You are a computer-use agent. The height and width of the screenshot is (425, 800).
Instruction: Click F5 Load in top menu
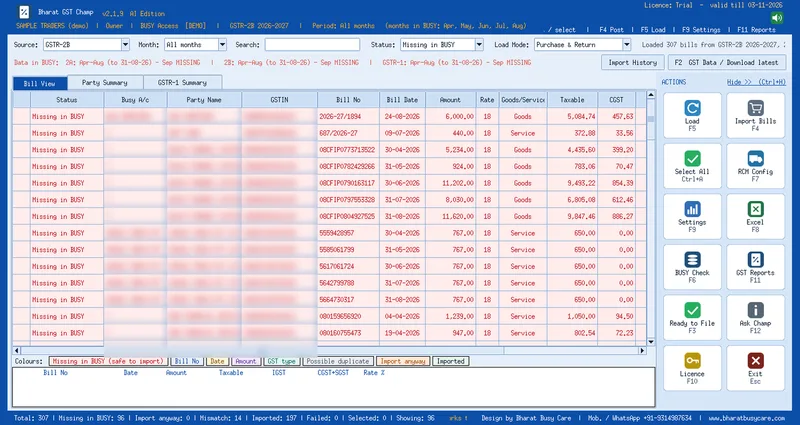click(653, 30)
